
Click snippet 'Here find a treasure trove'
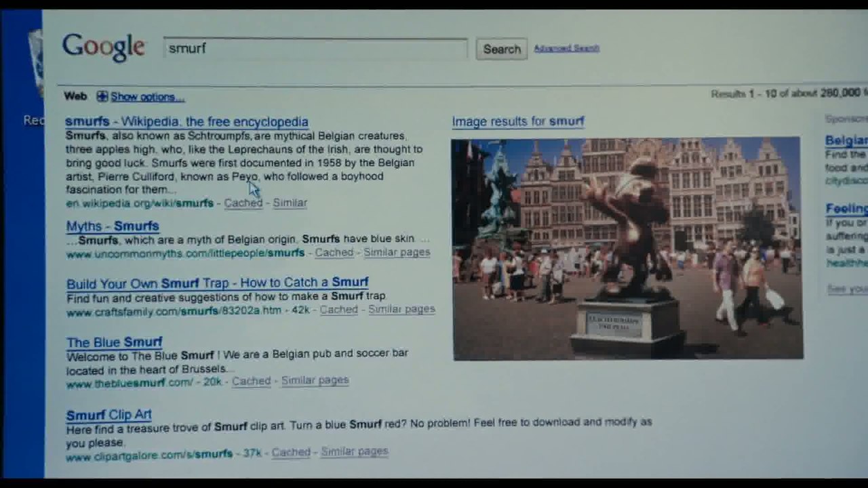[x=359, y=432]
